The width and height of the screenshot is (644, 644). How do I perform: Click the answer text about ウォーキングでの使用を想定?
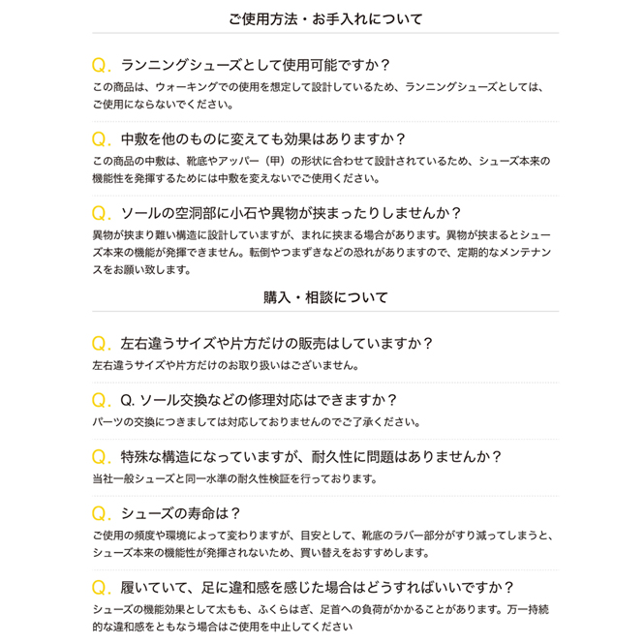click(318, 95)
